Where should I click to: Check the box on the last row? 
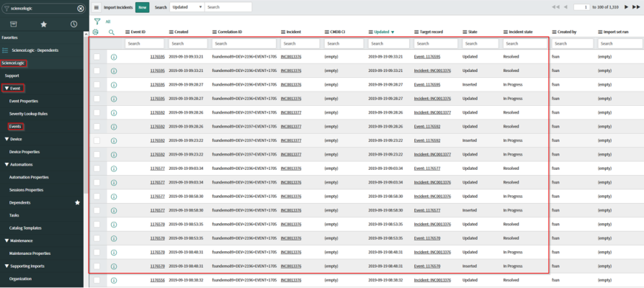(x=97, y=280)
